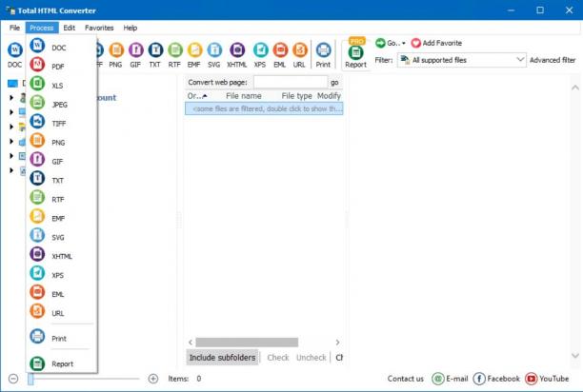Close the open Process menu
The height and width of the screenshot is (392, 583).
(42, 28)
